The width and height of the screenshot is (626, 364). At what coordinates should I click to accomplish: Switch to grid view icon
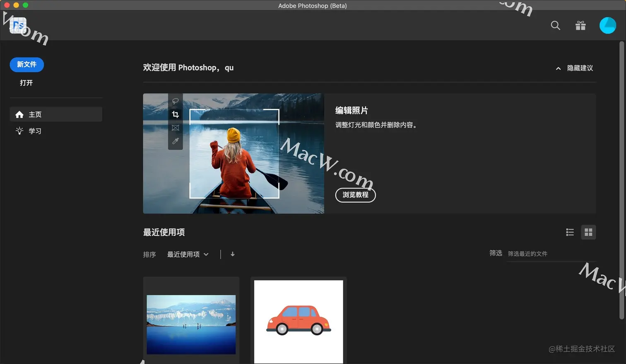click(x=588, y=232)
